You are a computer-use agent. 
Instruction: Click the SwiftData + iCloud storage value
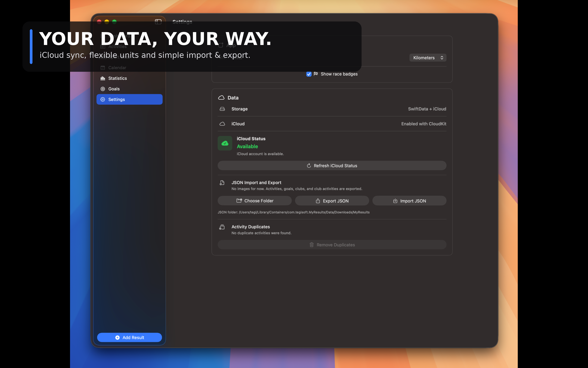click(x=427, y=109)
